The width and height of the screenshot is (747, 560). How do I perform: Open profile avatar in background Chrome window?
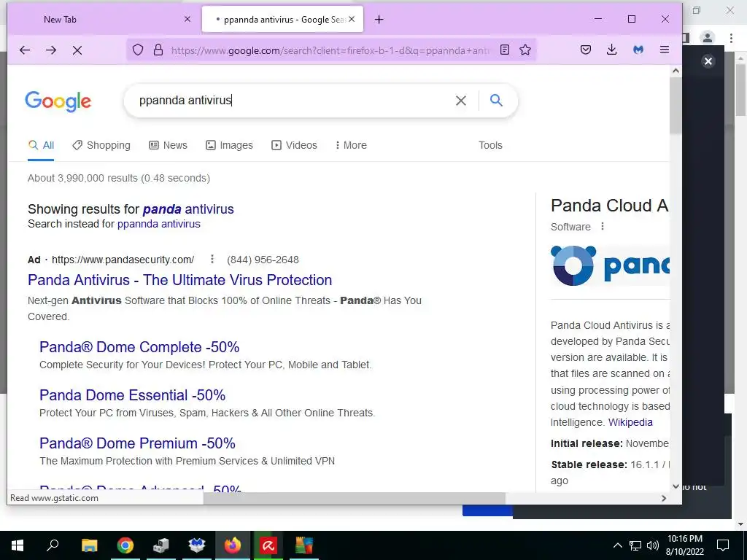coord(708,37)
